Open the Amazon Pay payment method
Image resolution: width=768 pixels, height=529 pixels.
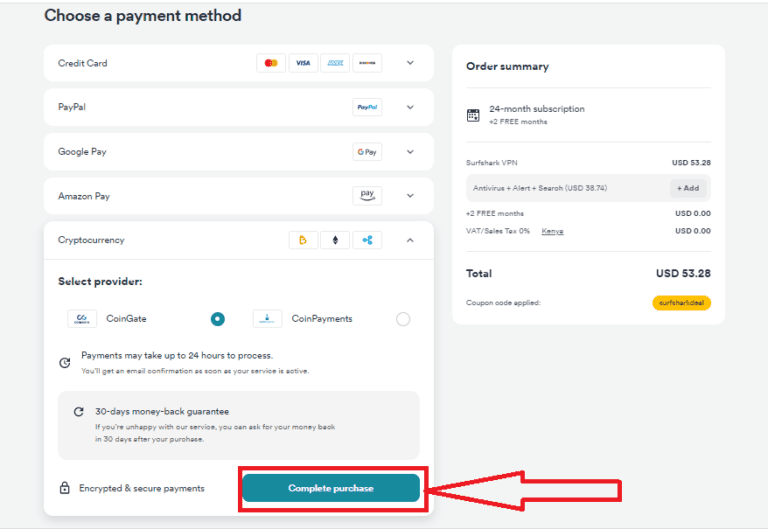point(410,196)
